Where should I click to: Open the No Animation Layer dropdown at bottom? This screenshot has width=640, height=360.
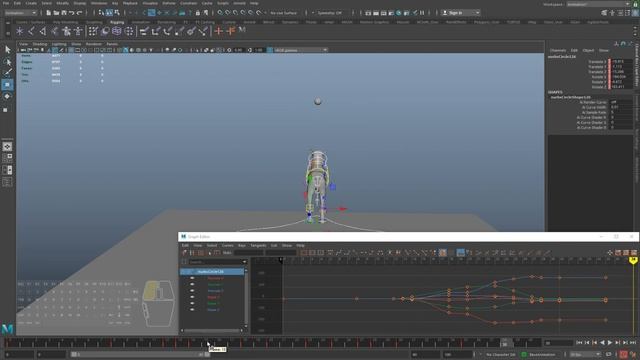tap(542, 354)
